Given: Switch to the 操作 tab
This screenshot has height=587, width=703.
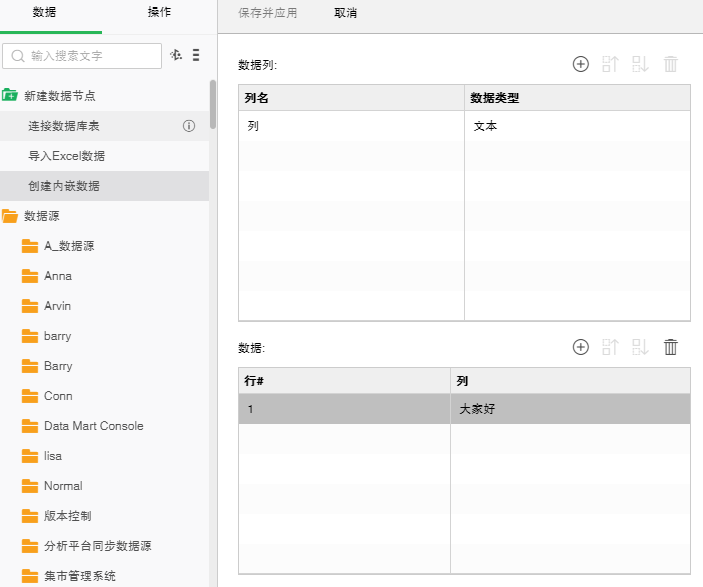Looking at the screenshot, I should click(158, 12).
